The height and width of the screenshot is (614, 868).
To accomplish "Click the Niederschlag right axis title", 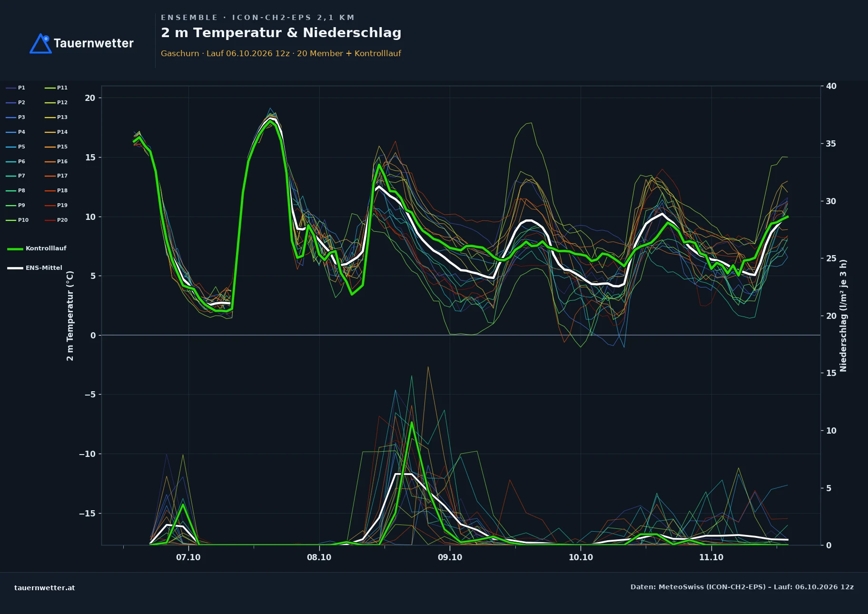I will coord(843,316).
